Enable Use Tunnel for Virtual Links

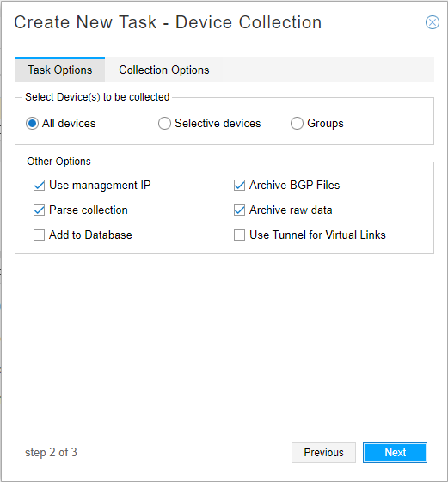click(x=239, y=235)
